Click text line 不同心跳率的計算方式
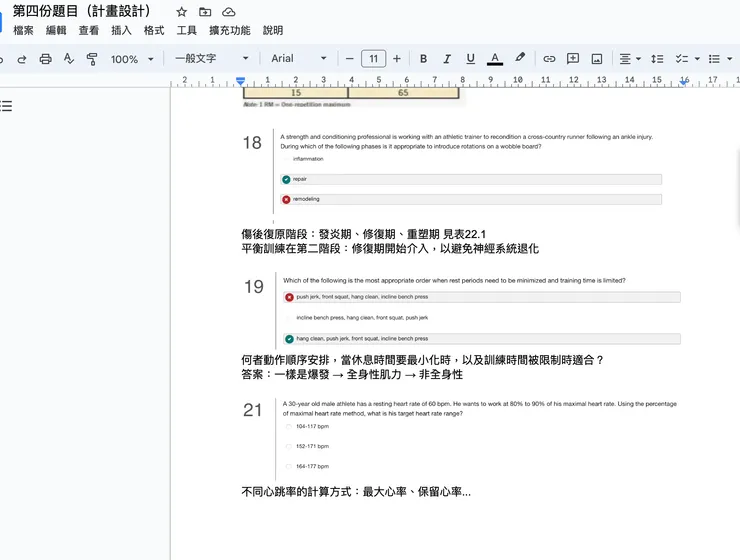Screen dimensions: 740x560 tap(356, 492)
